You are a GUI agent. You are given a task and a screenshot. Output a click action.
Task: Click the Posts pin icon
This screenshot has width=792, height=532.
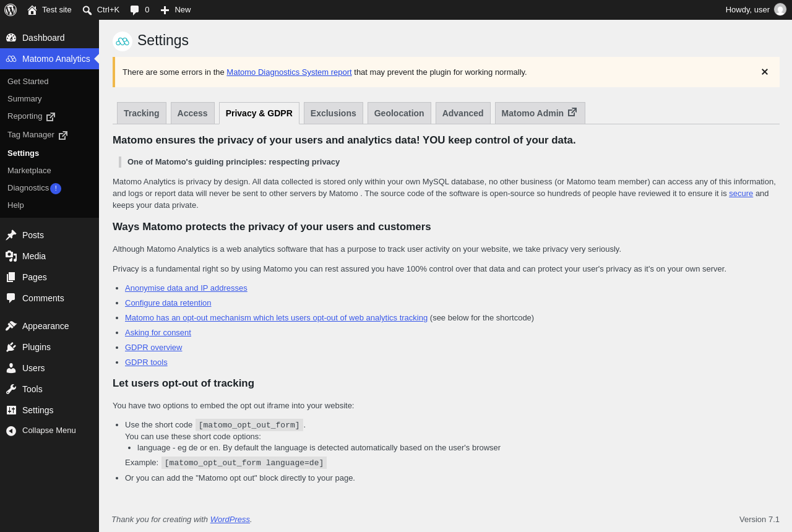point(11,235)
